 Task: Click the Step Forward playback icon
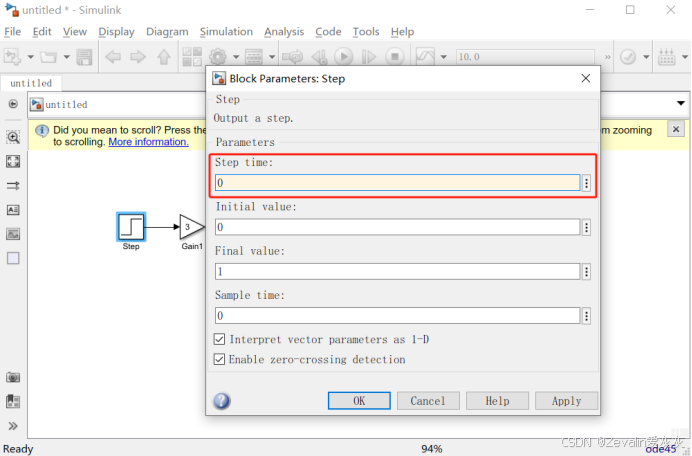(369, 57)
